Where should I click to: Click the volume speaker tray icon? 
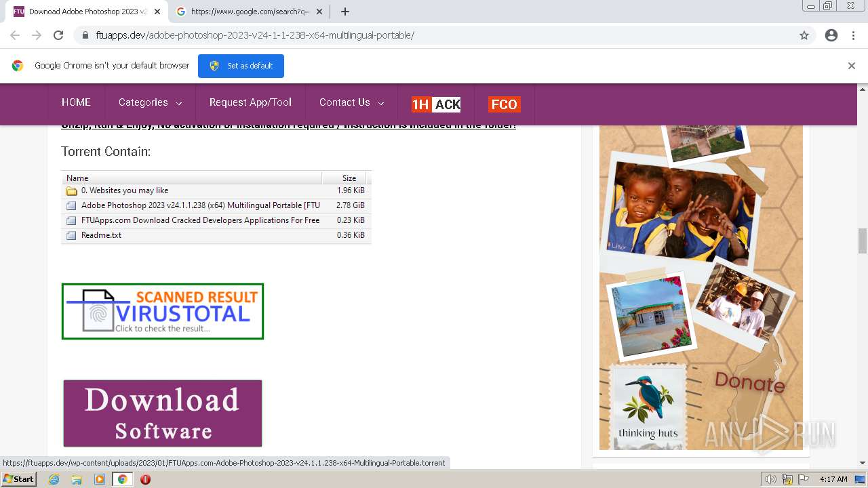pos(771,479)
